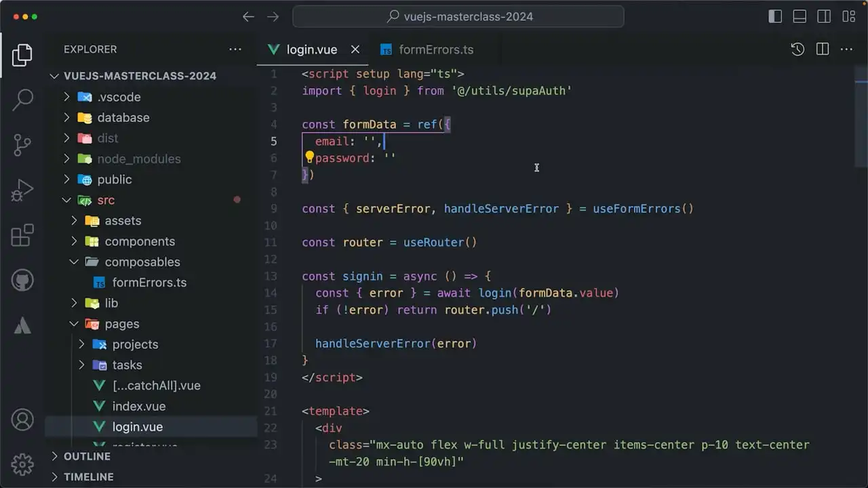Click the useRouter() call on line 11
This screenshot has width=868, height=488.
click(x=440, y=243)
